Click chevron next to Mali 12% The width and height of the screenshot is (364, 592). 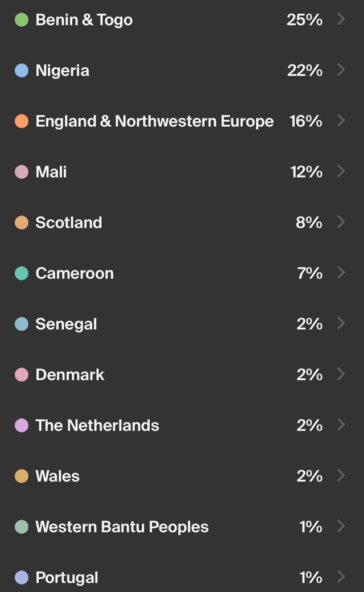(341, 171)
